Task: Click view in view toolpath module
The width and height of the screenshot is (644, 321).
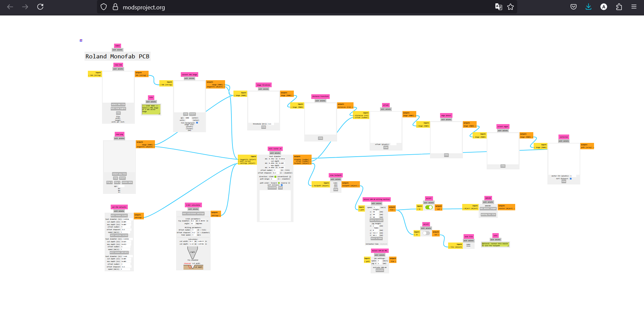Action: click(x=336, y=190)
